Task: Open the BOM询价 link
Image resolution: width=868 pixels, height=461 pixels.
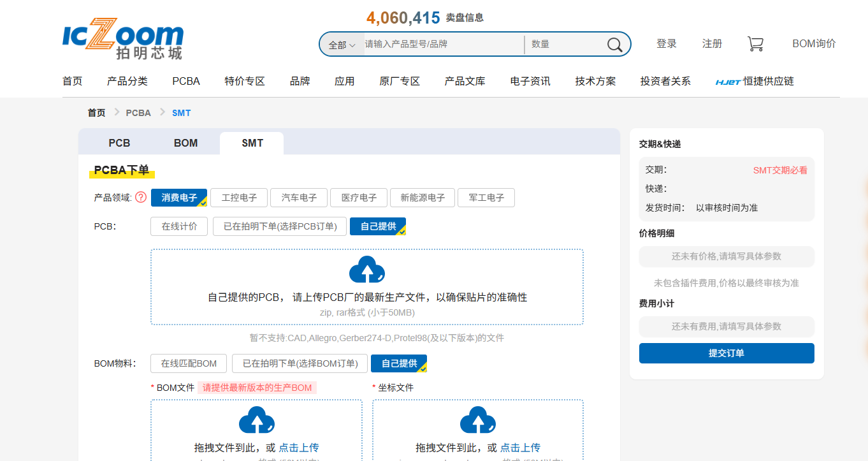Action: [x=814, y=44]
